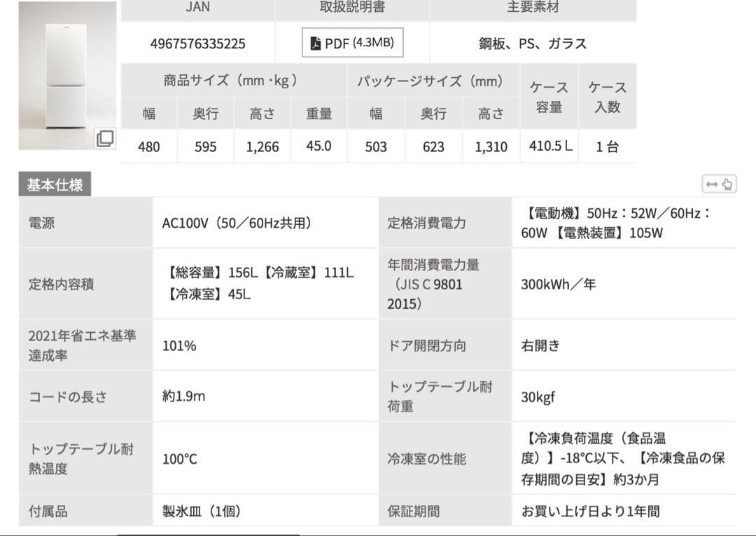Click the 主要素材 column header
756x536 pixels.
[533, 8]
